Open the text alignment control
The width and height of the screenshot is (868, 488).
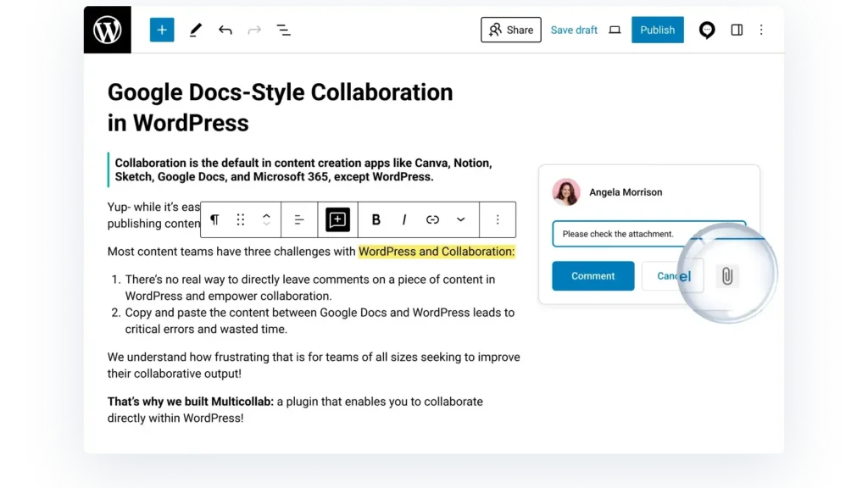[299, 219]
